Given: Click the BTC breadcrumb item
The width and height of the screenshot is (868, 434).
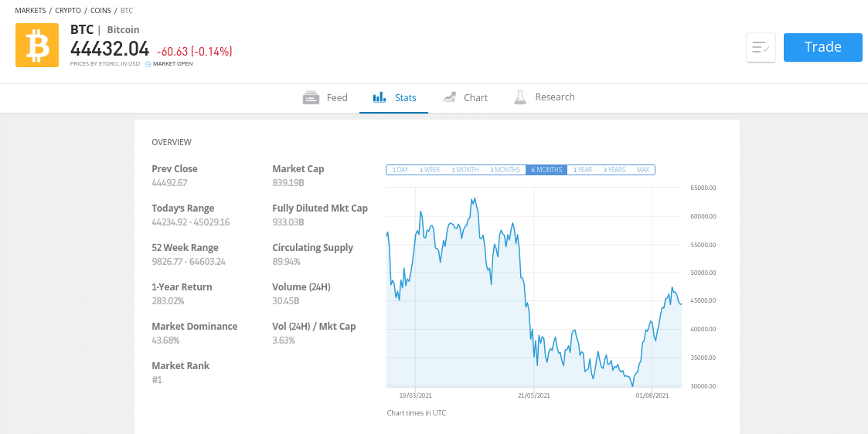Looking at the screenshot, I should pyautogui.click(x=126, y=11).
